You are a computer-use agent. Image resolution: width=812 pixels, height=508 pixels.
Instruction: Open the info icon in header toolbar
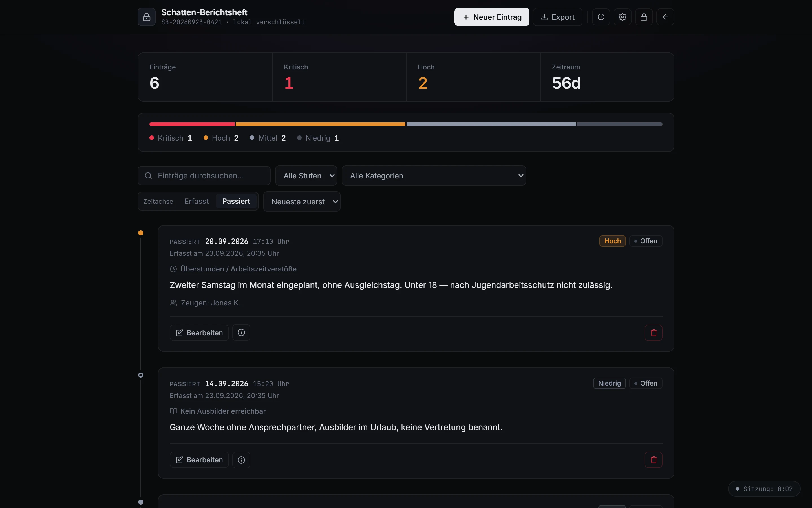click(601, 17)
